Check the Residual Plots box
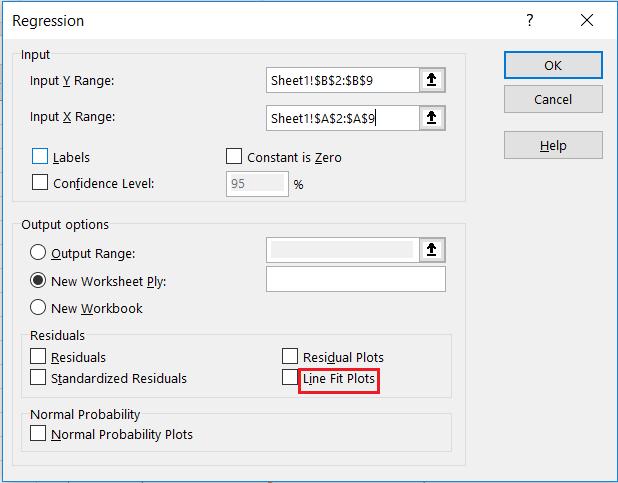Viewport: 618px width, 483px height. (x=290, y=356)
